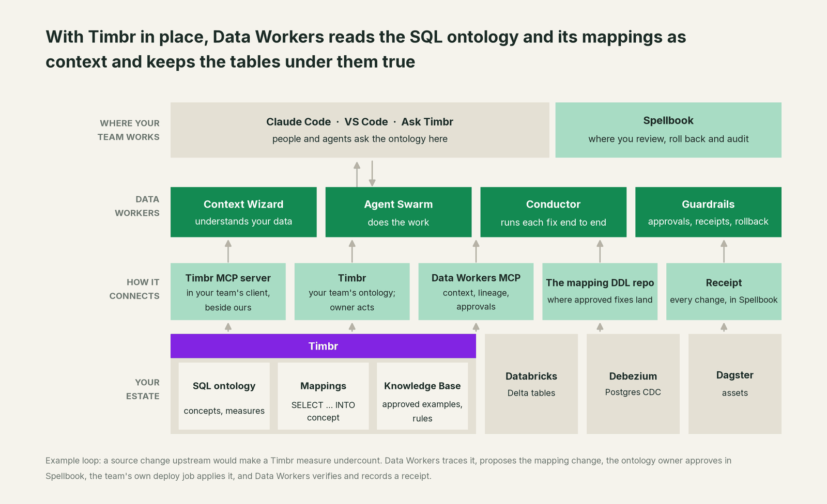This screenshot has height=504, width=827.
Task: Click the WHERE YOUR TEAM WORKS label
Action: [129, 130]
